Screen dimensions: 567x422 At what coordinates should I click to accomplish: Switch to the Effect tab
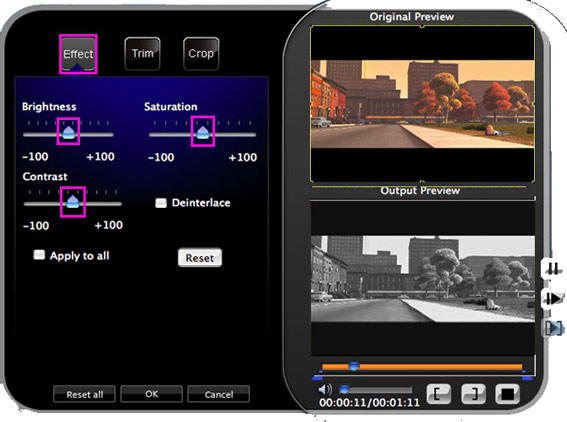pos(78,54)
